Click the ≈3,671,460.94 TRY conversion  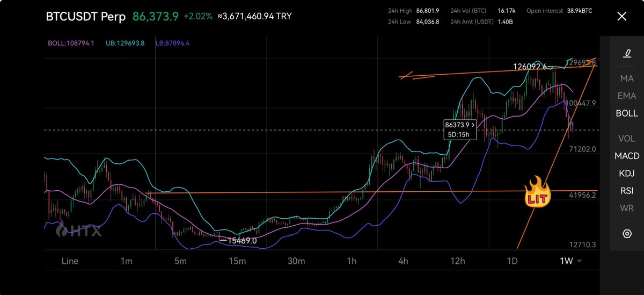[255, 17]
